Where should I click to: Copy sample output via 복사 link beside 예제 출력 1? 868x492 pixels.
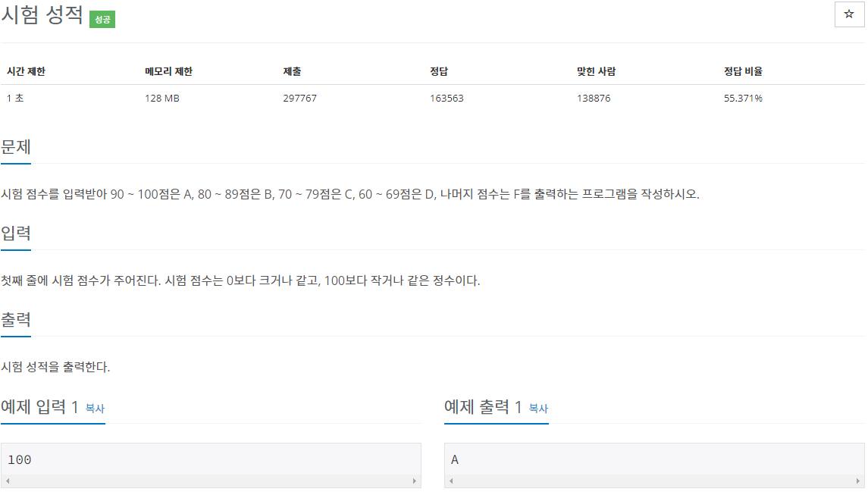pyautogui.click(x=539, y=409)
